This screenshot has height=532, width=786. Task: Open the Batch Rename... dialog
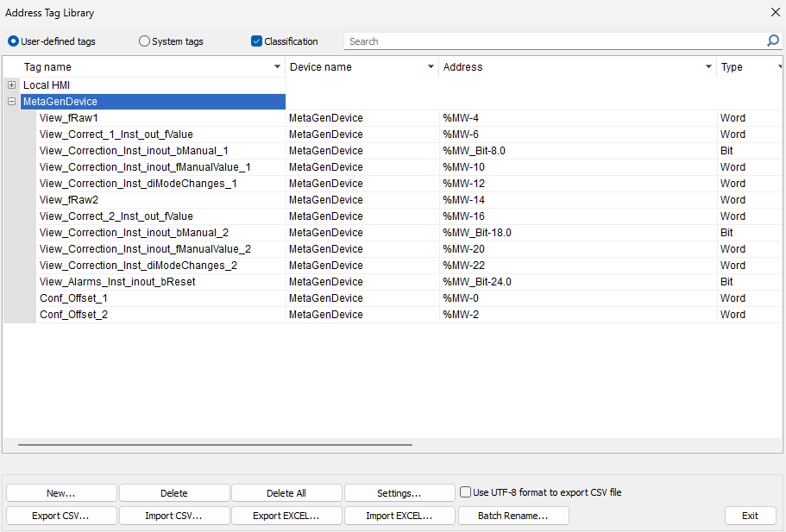pos(513,516)
